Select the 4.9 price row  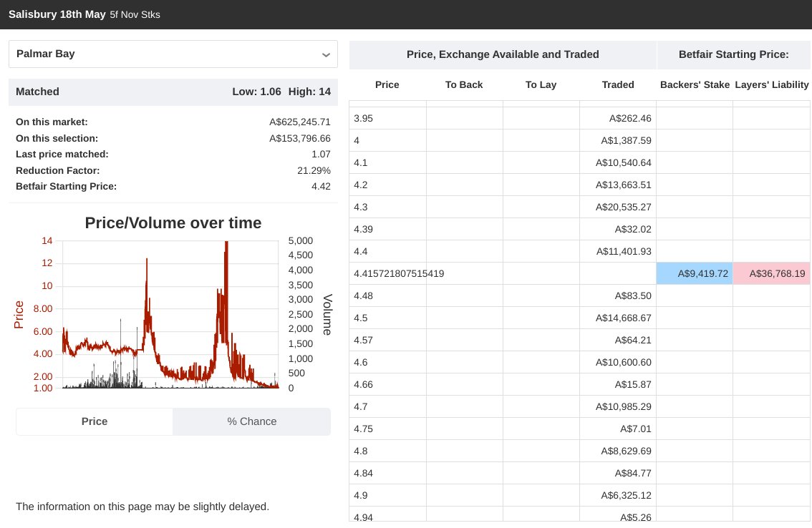(579, 496)
